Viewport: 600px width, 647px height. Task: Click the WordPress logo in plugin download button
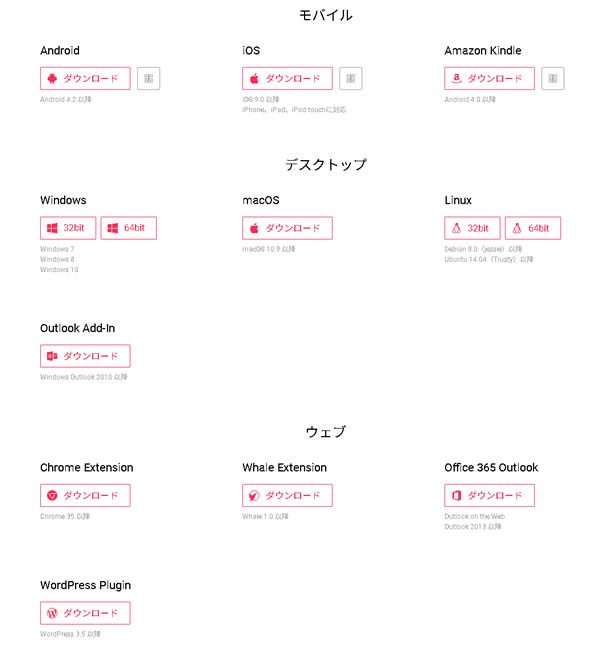point(52,613)
